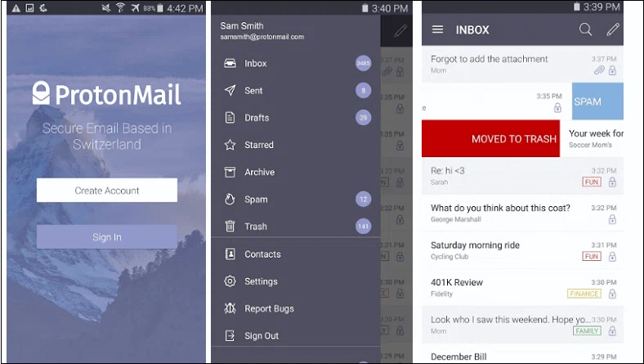644x364 pixels.
Task: Click the Contacts book icon
Action: pos(230,254)
